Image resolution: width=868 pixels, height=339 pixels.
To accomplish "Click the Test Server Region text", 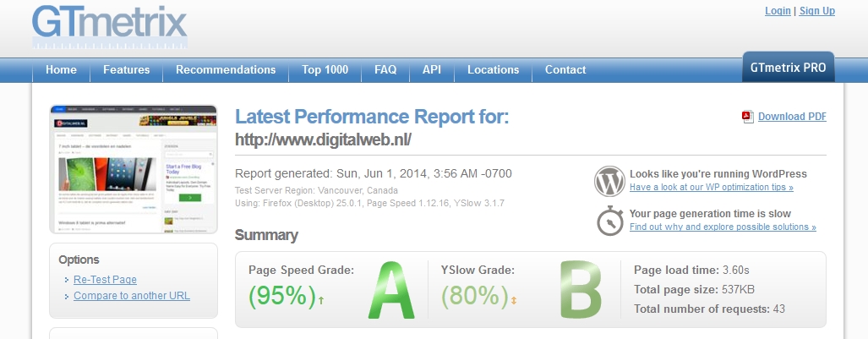I will click(316, 190).
